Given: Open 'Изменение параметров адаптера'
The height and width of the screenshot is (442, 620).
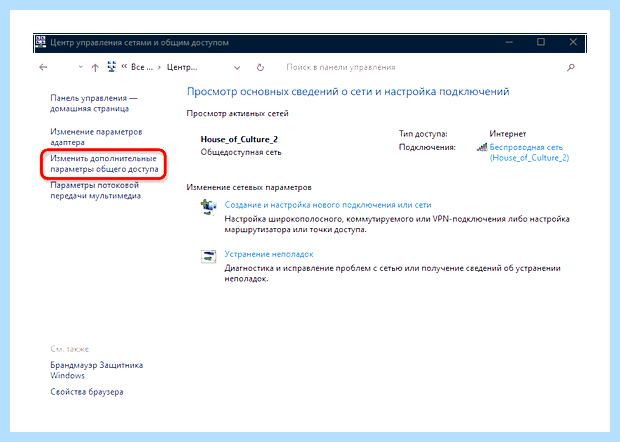Looking at the screenshot, I should point(96,137).
